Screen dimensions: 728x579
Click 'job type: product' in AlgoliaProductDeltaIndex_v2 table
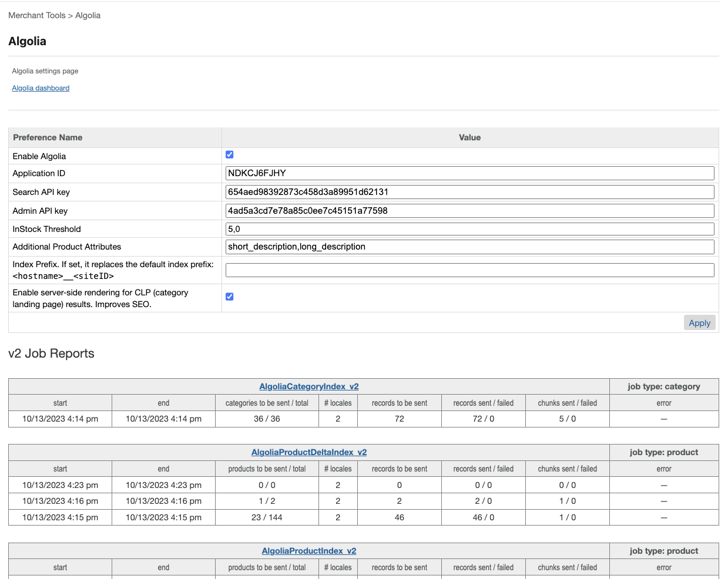pyautogui.click(x=664, y=452)
